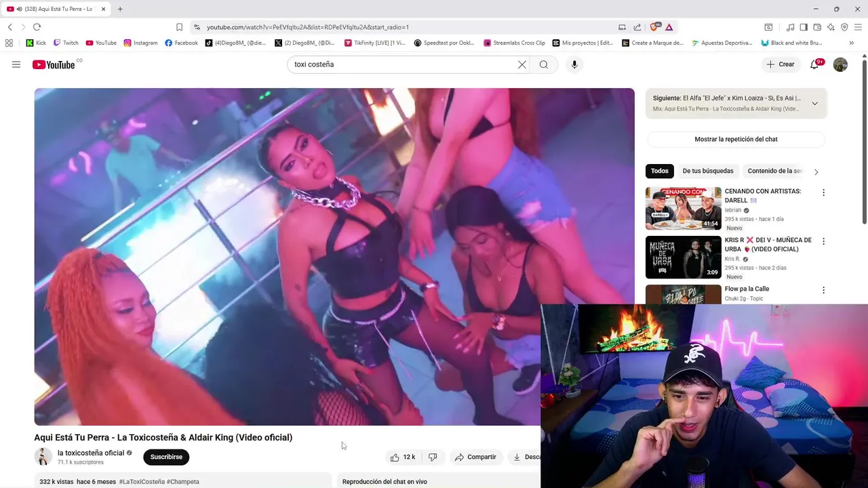The image size is (868, 488).
Task: Select the Todos filter chip
Action: click(660, 171)
